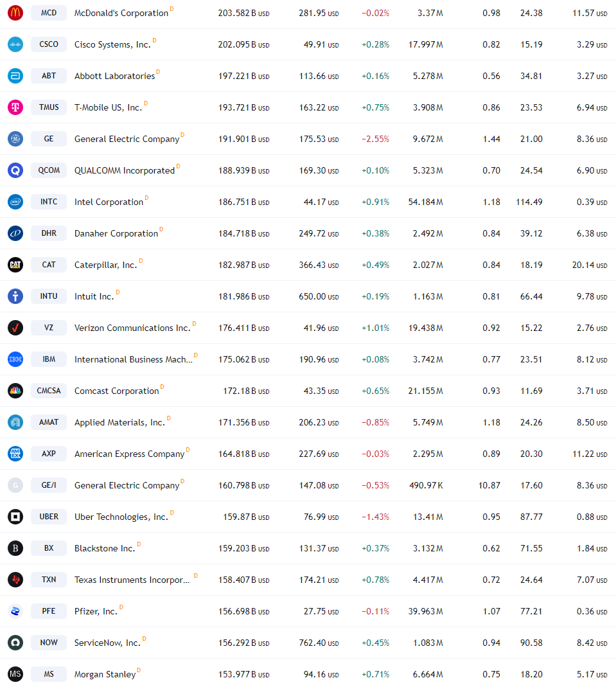Select the NOW ticker badge

point(49,642)
